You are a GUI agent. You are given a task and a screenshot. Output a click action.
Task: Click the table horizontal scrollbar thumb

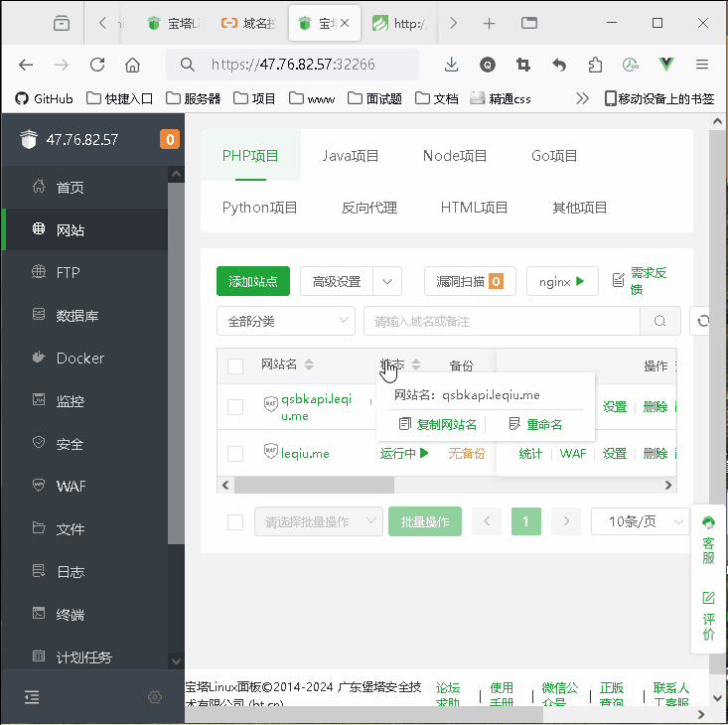click(314, 485)
